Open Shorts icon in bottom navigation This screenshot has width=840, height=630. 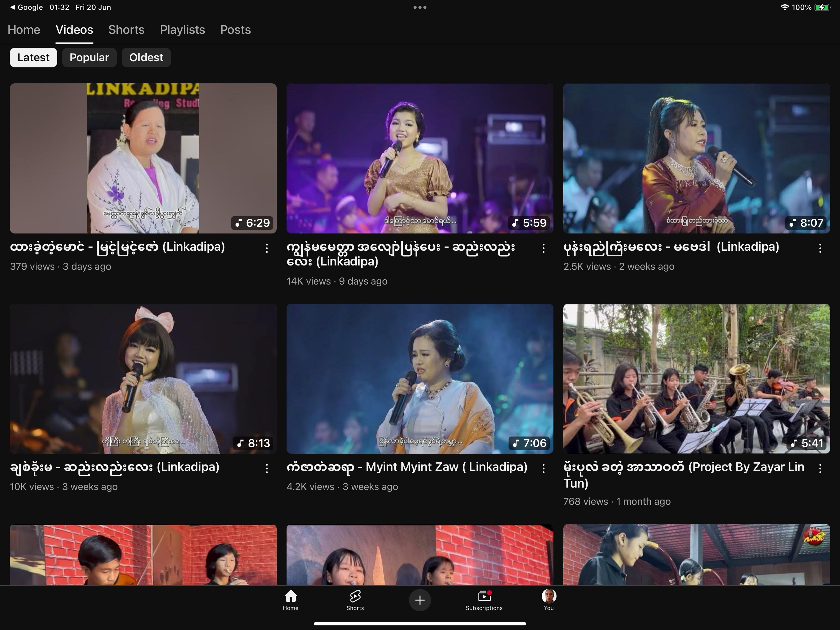coord(355,600)
